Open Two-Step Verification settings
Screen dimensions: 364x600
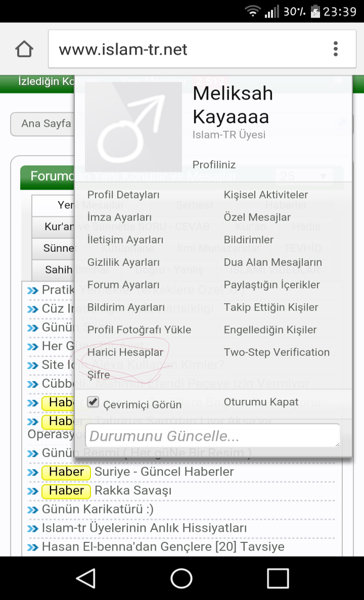(277, 352)
